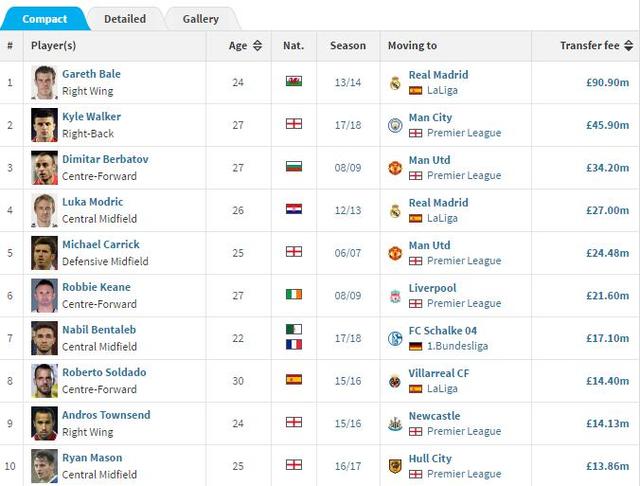640x486 pixels.
Task: Open the Luka Modric player link
Action: click(93, 202)
